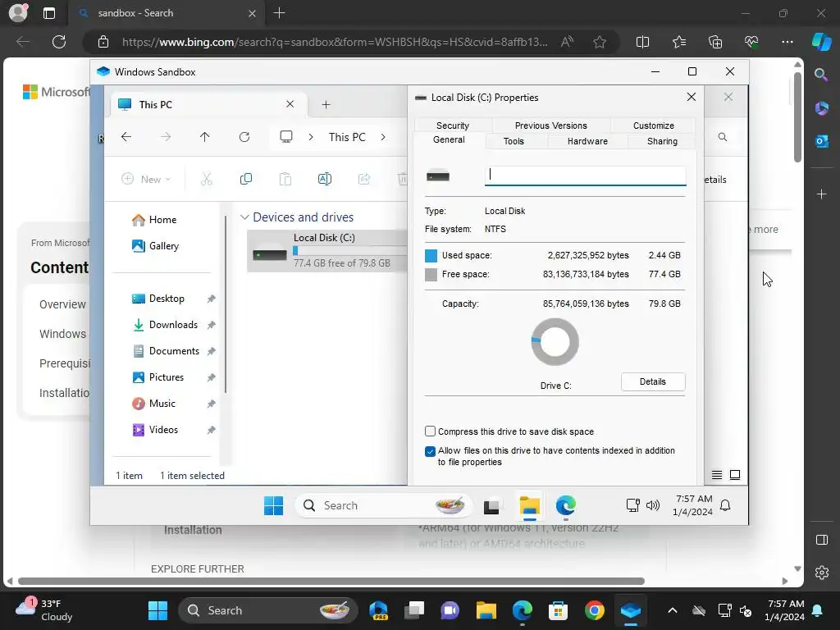This screenshot has height=630, width=840.
Task: Click the Edge address bar URL
Action: 335,42
